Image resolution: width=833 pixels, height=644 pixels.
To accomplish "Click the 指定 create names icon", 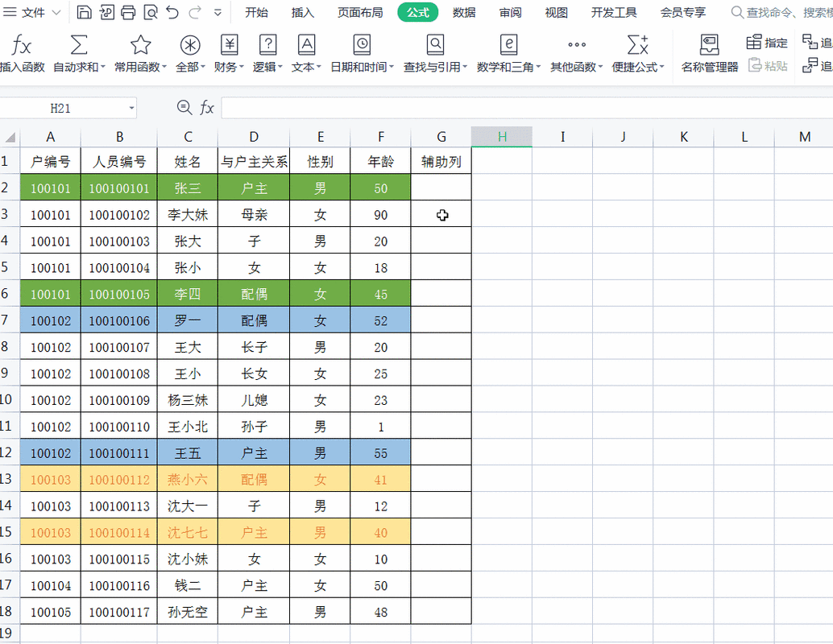I will point(765,43).
